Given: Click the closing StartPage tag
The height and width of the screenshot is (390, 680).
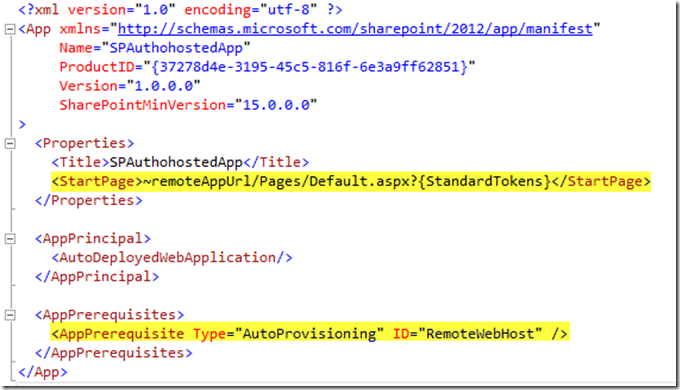Looking at the screenshot, I should click(x=601, y=181).
